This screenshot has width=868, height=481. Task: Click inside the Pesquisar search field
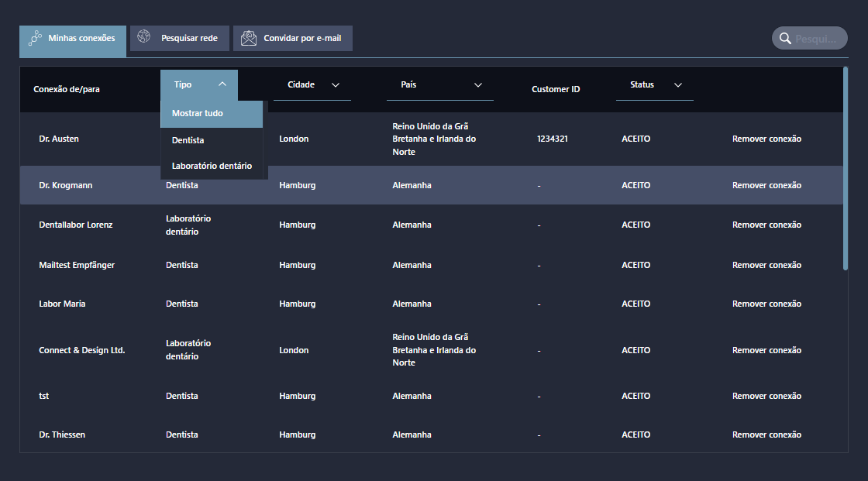pos(818,39)
